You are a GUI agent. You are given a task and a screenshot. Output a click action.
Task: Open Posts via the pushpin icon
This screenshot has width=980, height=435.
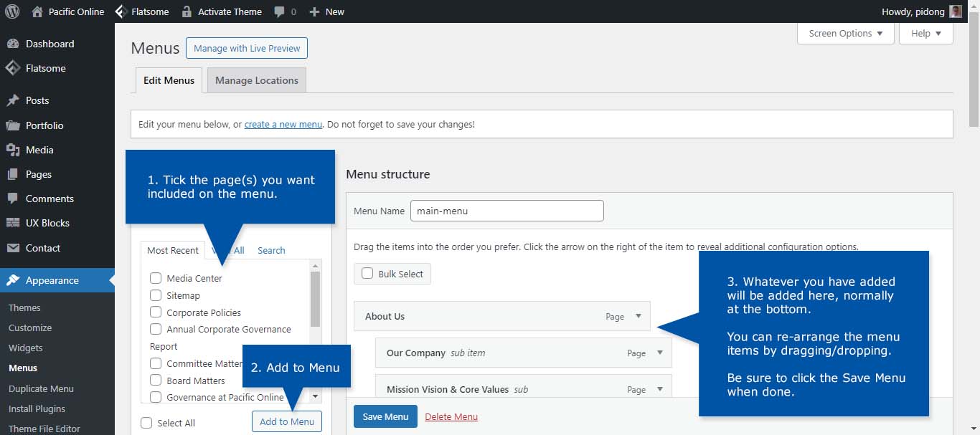coord(13,100)
